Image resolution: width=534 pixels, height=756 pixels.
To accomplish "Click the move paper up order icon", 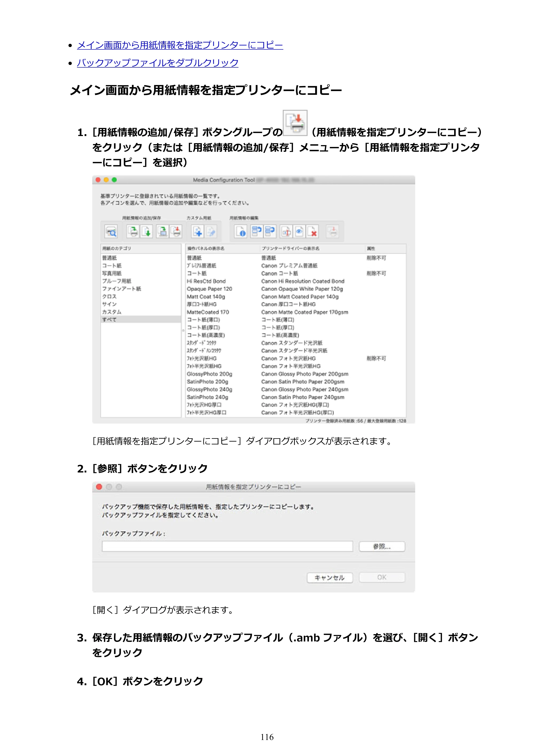I will coord(256,231).
